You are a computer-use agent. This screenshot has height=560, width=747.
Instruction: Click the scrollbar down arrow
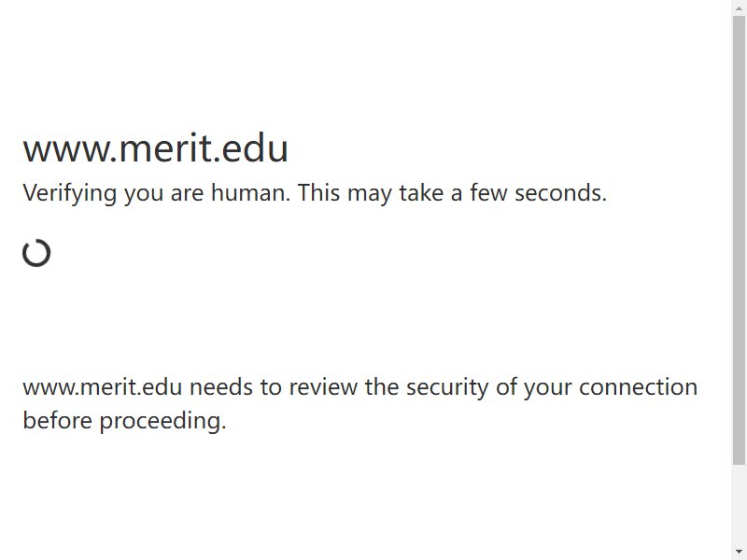point(739,553)
